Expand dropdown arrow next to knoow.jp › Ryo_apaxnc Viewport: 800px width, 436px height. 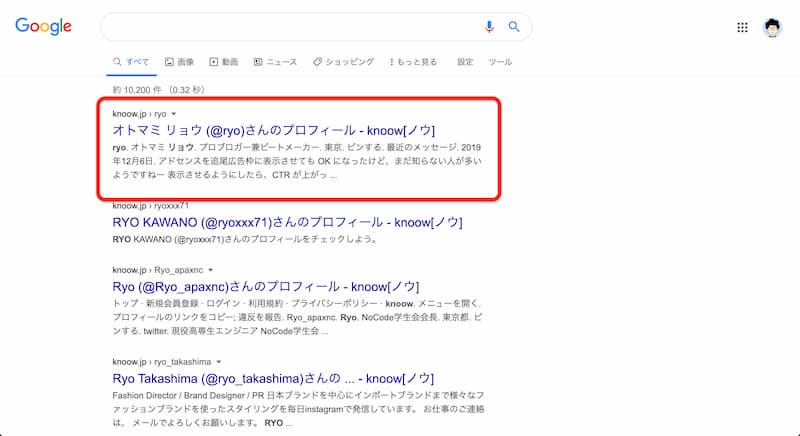pyautogui.click(x=210, y=270)
